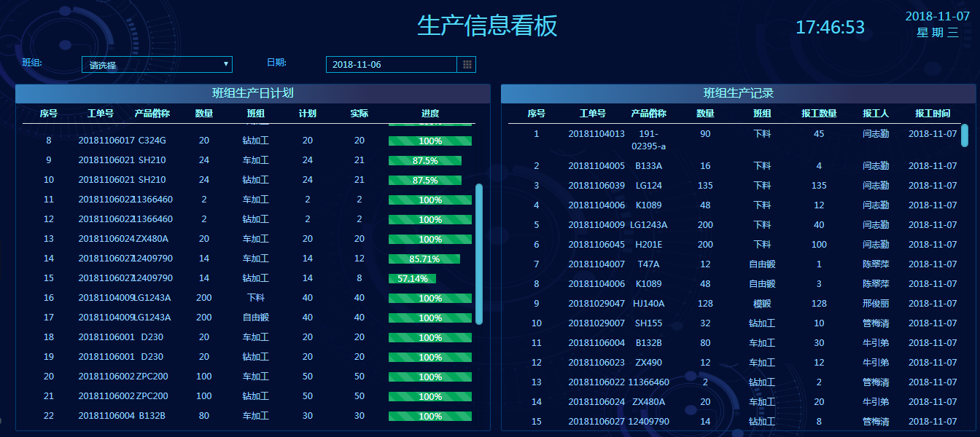Click the 实际 column header

point(359,114)
